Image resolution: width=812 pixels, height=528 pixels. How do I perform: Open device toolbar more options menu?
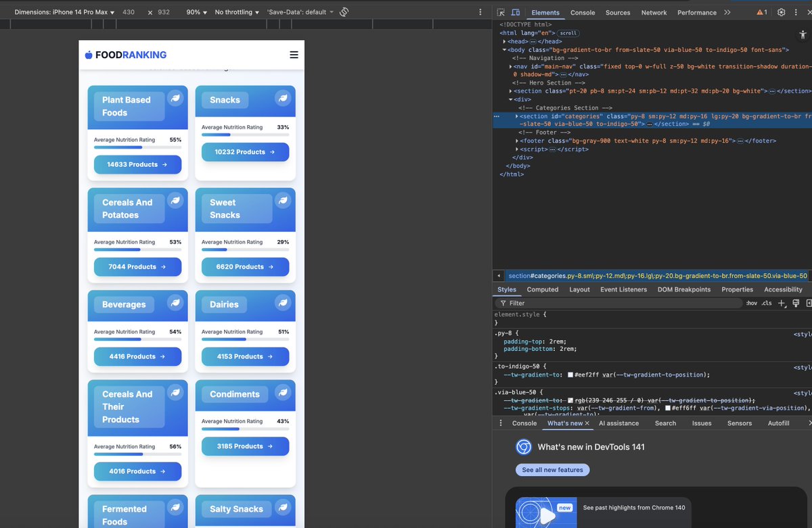pyautogui.click(x=480, y=12)
